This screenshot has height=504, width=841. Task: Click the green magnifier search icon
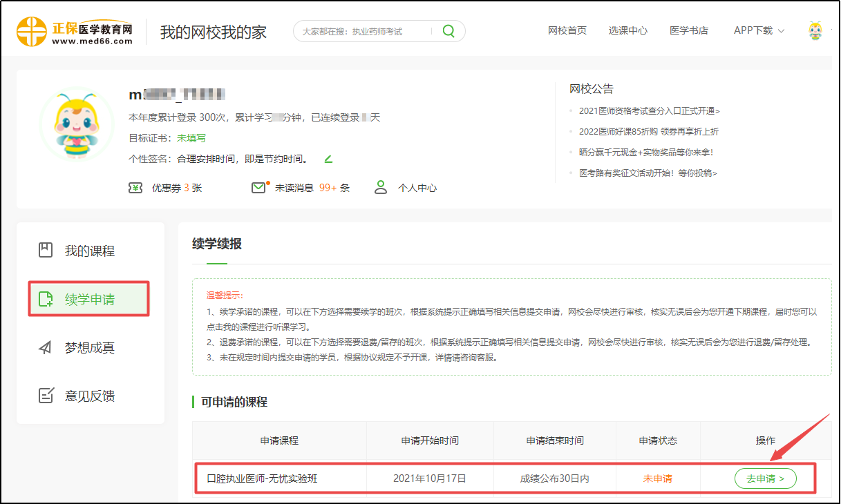click(x=448, y=31)
